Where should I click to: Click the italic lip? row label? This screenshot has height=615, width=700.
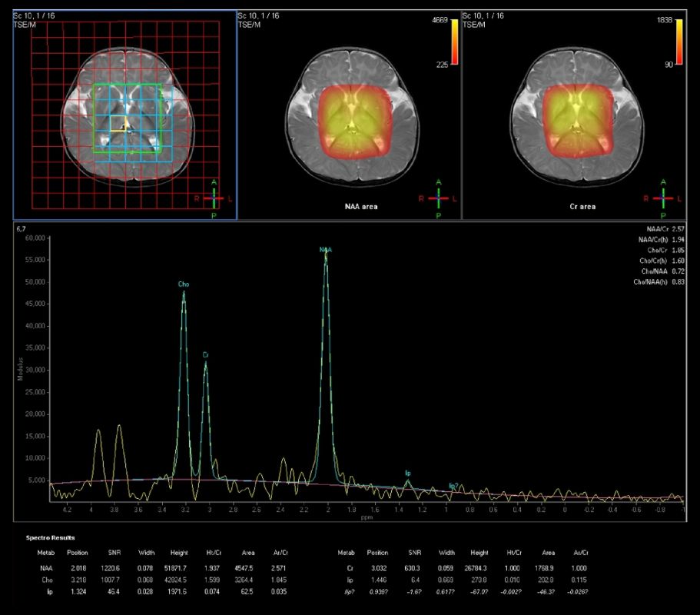coord(350,591)
